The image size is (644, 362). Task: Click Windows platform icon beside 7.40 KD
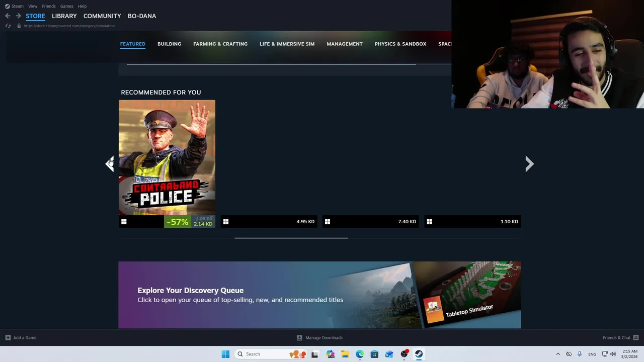(328, 222)
